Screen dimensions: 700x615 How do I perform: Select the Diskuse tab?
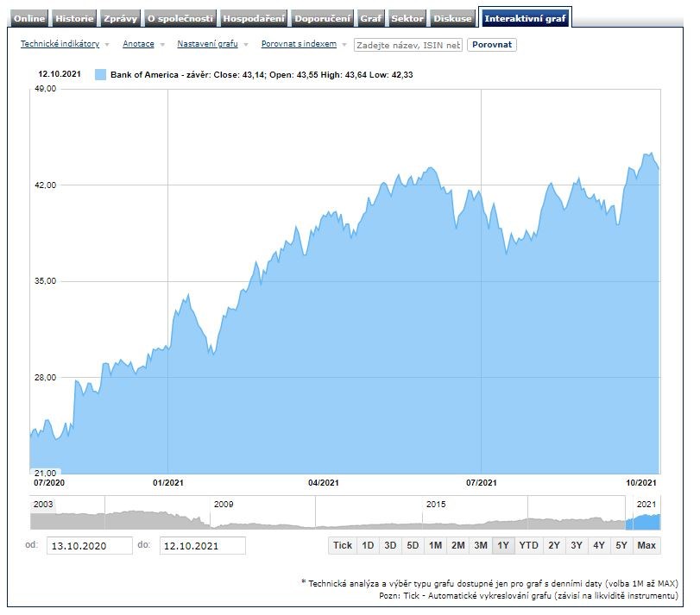(453, 18)
